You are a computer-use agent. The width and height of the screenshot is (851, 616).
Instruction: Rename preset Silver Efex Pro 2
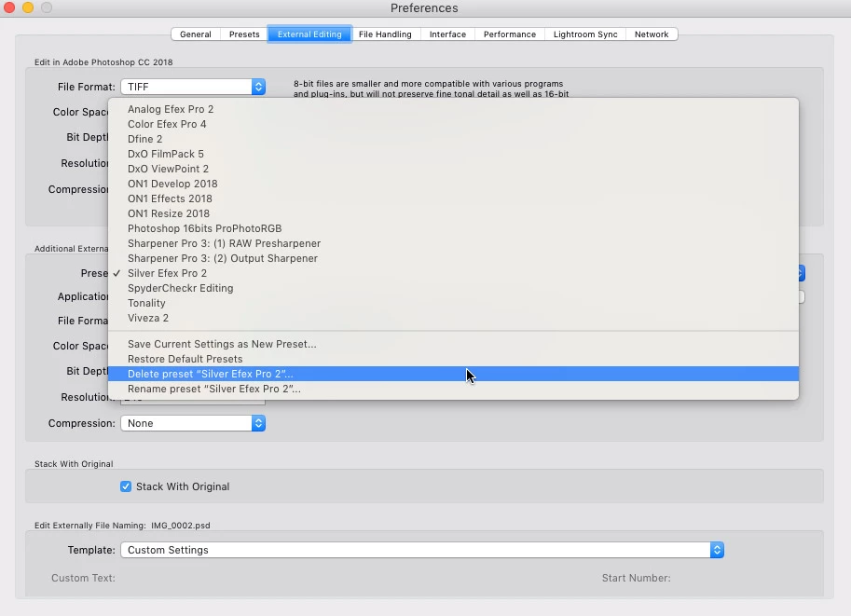[x=453, y=389]
